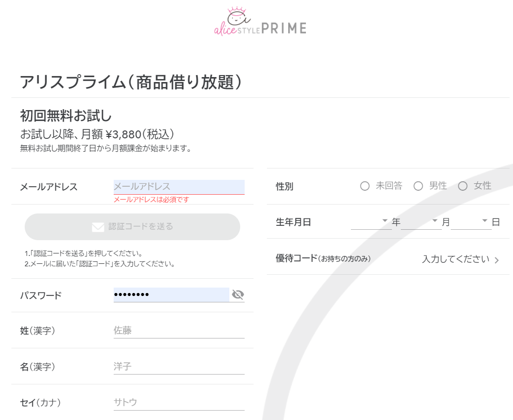This screenshot has width=513, height=420.
Task: Click the メールアドレス input field
Action: pos(179,187)
